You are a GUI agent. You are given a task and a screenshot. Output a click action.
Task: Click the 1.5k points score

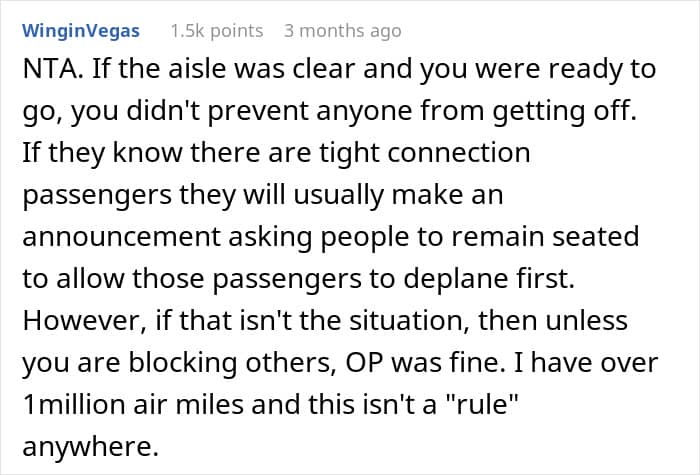217,31
